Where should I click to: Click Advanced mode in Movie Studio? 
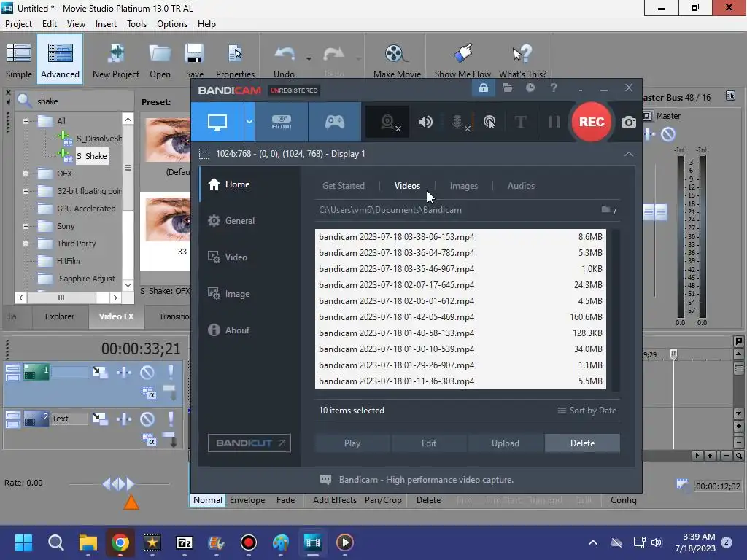tap(60, 60)
